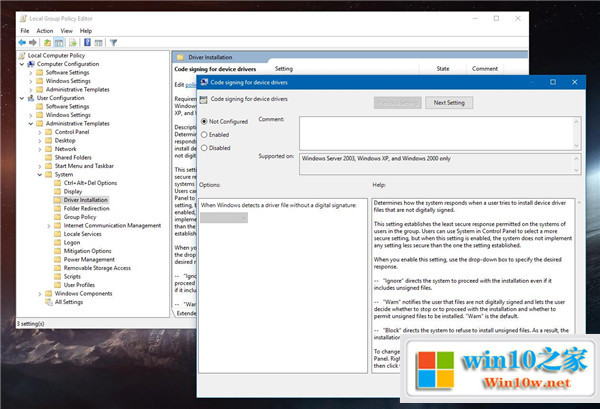This screenshot has width=600, height=409.
Task: Select the Ctrl+Alt+Del Options tree item
Action: click(90, 183)
